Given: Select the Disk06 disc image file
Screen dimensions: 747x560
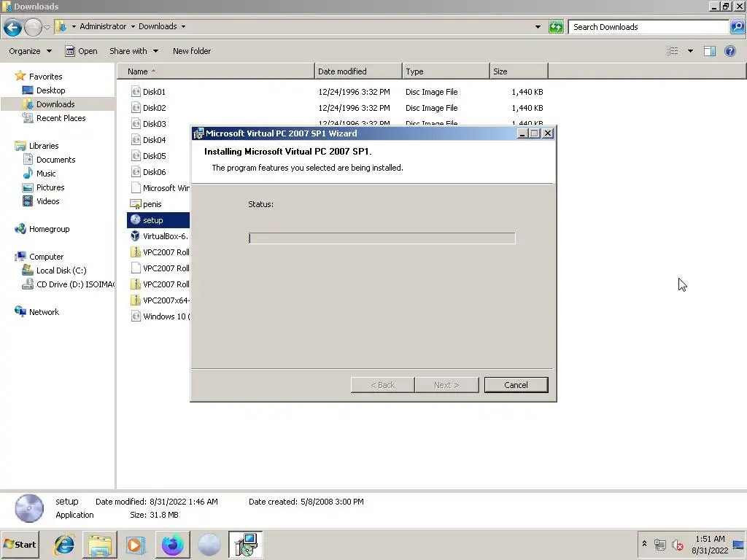Looking at the screenshot, I should click(149, 172).
